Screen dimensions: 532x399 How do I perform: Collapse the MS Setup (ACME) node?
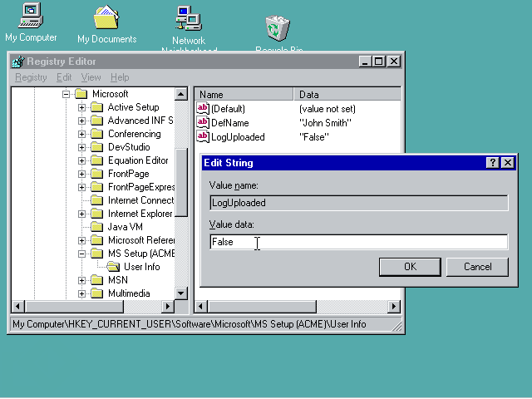81,254
